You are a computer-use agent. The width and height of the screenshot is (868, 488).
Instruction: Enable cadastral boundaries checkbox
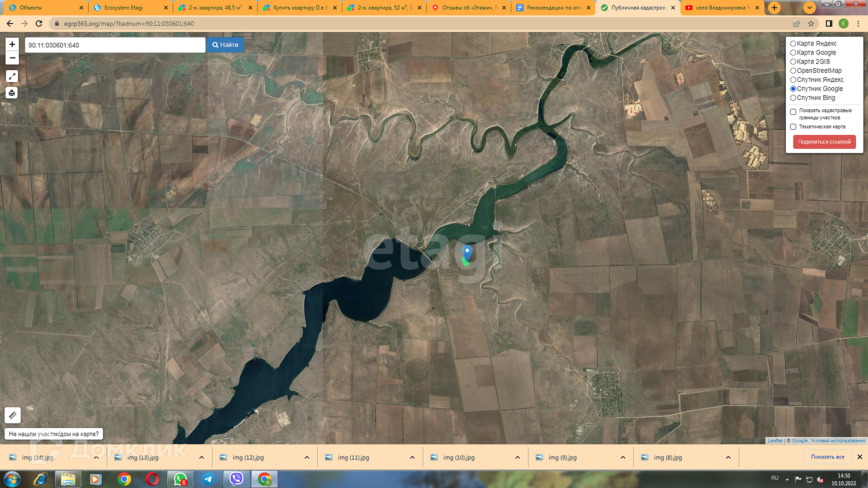(793, 112)
